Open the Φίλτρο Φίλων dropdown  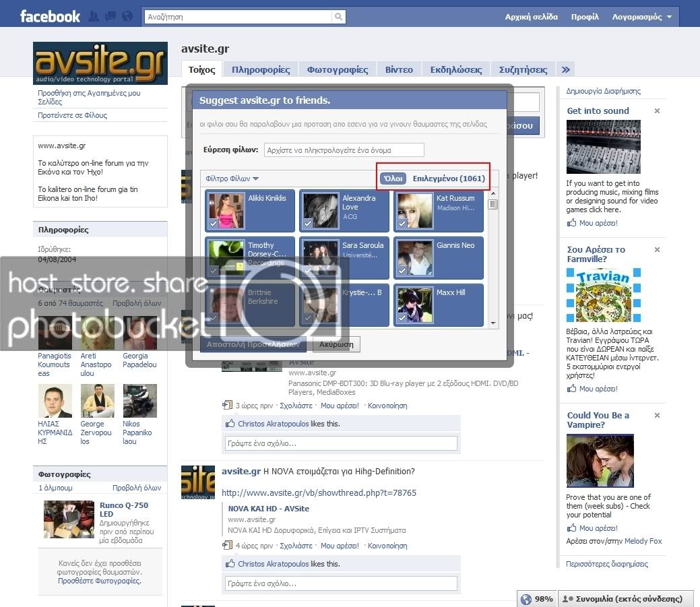pyautogui.click(x=232, y=179)
